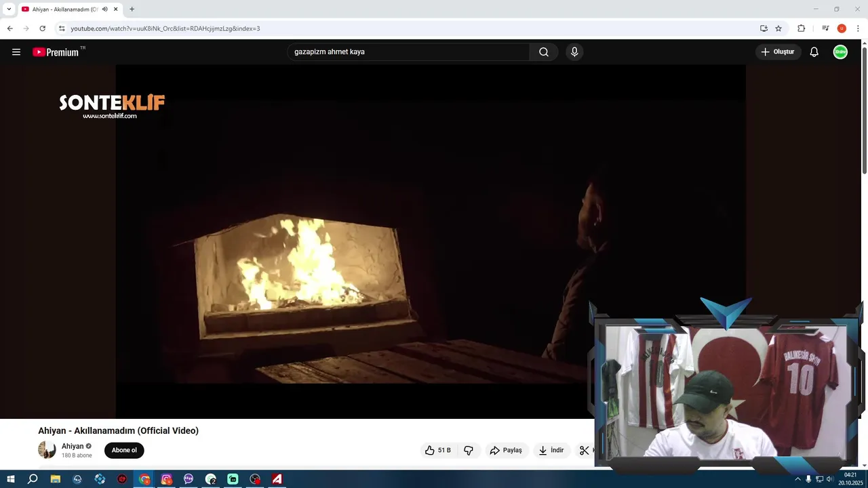Share the video via Paylaş
This screenshot has width=868, height=488.
click(506, 450)
